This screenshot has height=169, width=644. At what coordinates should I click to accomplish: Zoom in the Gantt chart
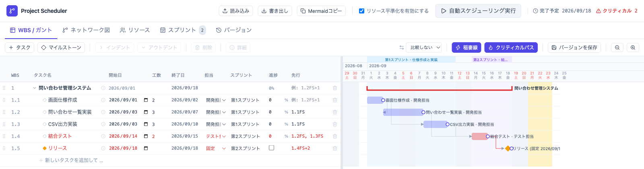coord(633,47)
